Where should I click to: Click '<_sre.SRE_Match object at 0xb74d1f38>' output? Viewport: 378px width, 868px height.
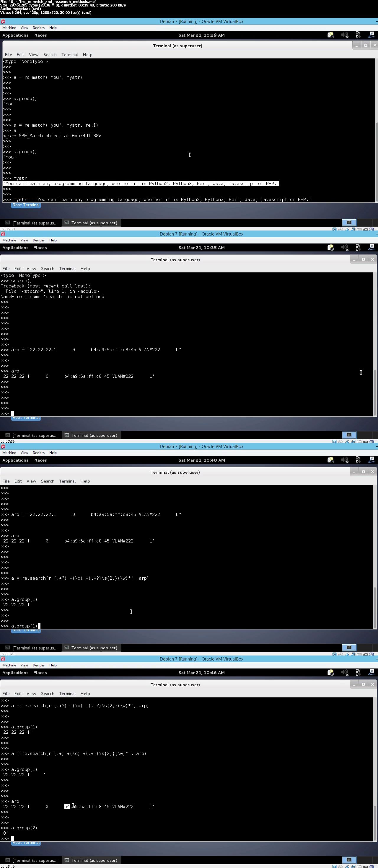52,136
